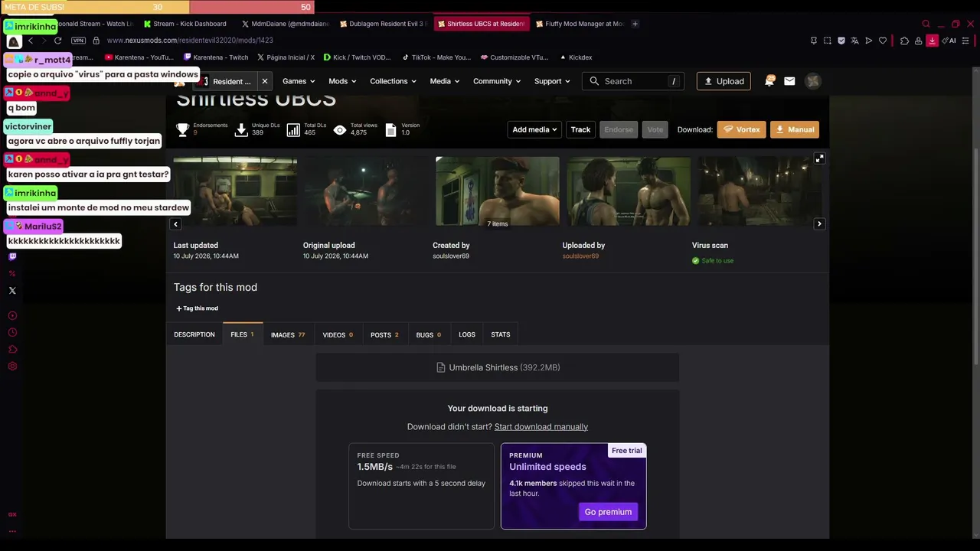Open Nexus Mods messages envelope

click(x=789, y=81)
